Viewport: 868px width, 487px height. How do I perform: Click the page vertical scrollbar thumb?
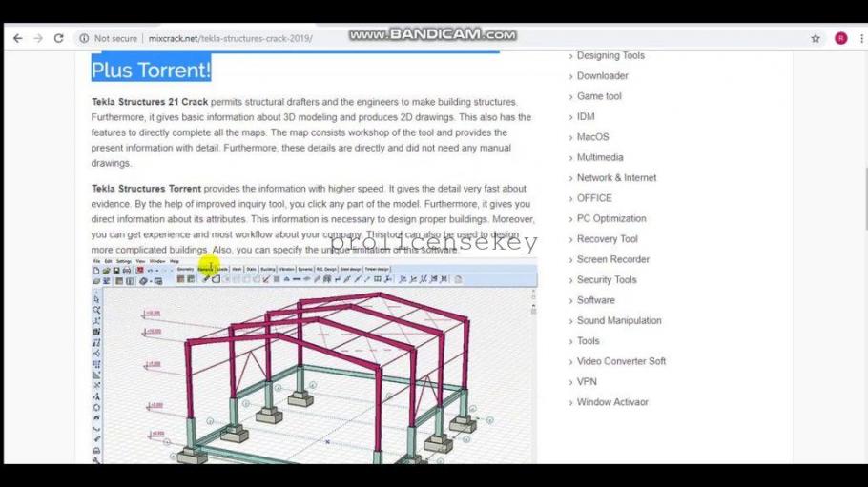pos(866,198)
